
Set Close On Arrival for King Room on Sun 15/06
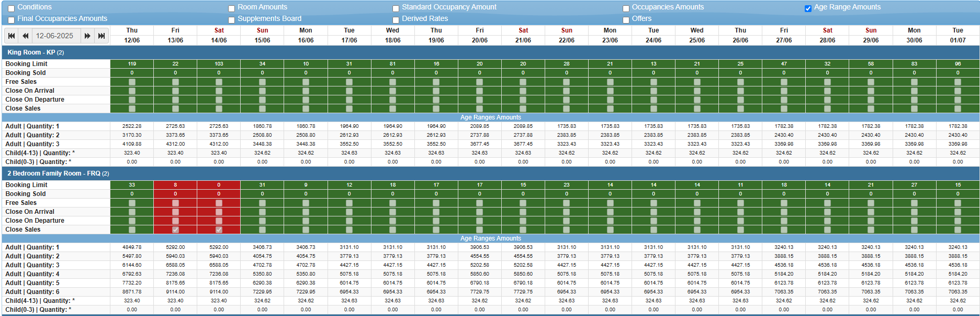(x=262, y=90)
